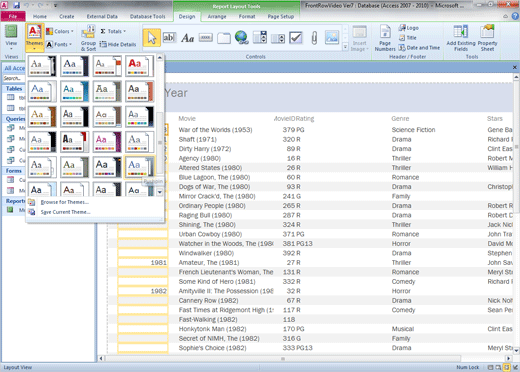This screenshot has width=520, height=372.
Task: Select the Check Box control tool
Action: pyautogui.click(x=296, y=38)
